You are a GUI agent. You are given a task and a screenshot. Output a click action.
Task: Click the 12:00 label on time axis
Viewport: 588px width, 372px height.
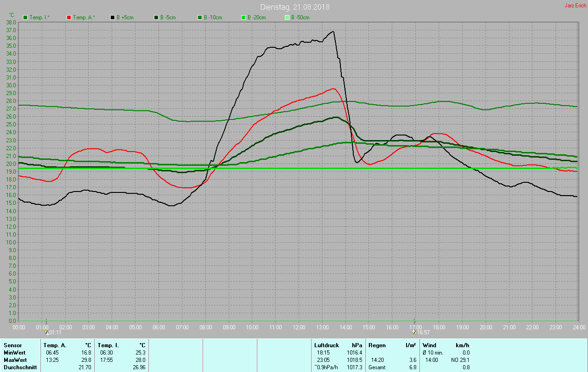tap(299, 327)
